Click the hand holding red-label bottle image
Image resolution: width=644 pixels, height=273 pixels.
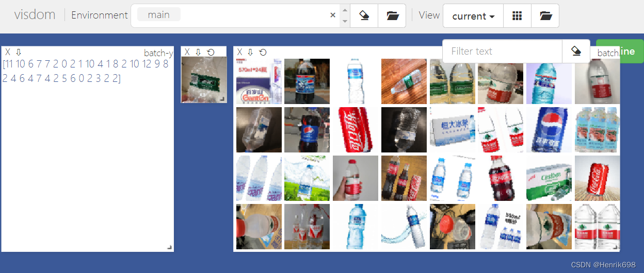(356, 178)
